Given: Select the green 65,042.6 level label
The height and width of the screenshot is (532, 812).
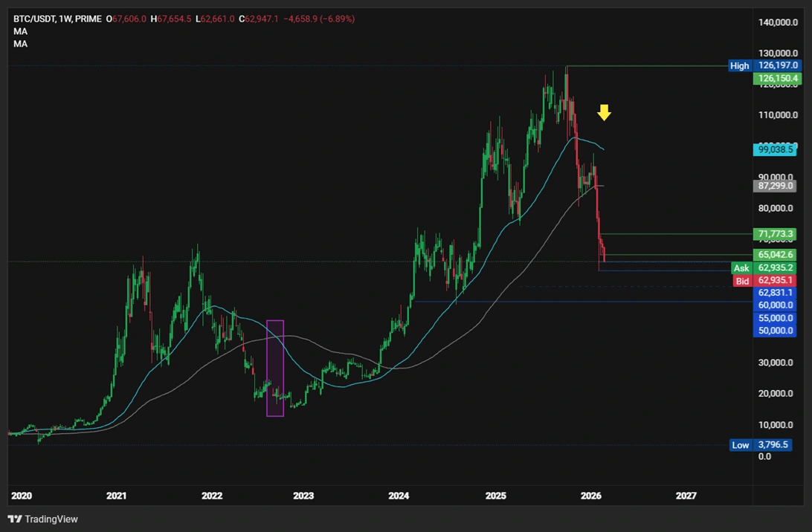Looking at the screenshot, I should 776,255.
